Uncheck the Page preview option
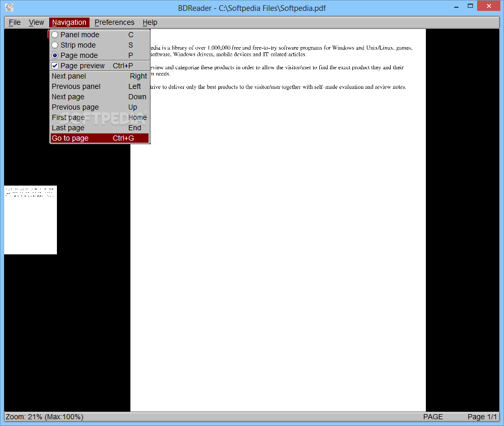The height and width of the screenshot is (426, 504). pos(99,66)
